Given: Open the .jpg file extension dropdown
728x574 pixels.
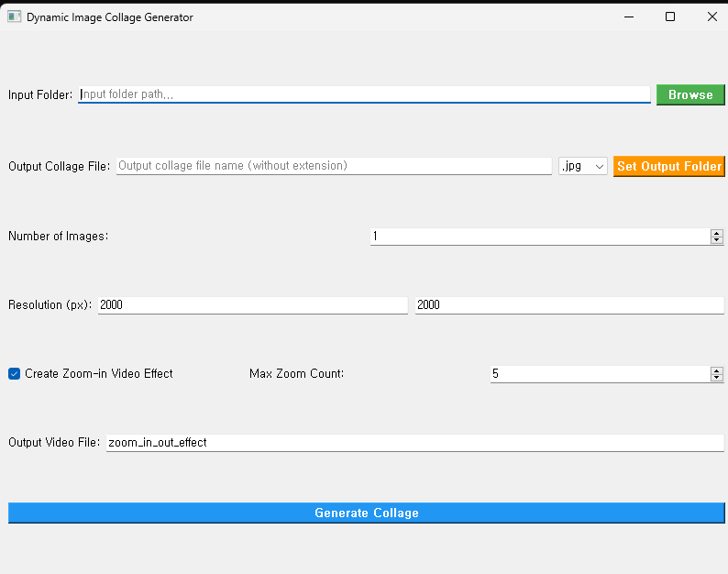Looking at the screenshot, I should [583, 166].
